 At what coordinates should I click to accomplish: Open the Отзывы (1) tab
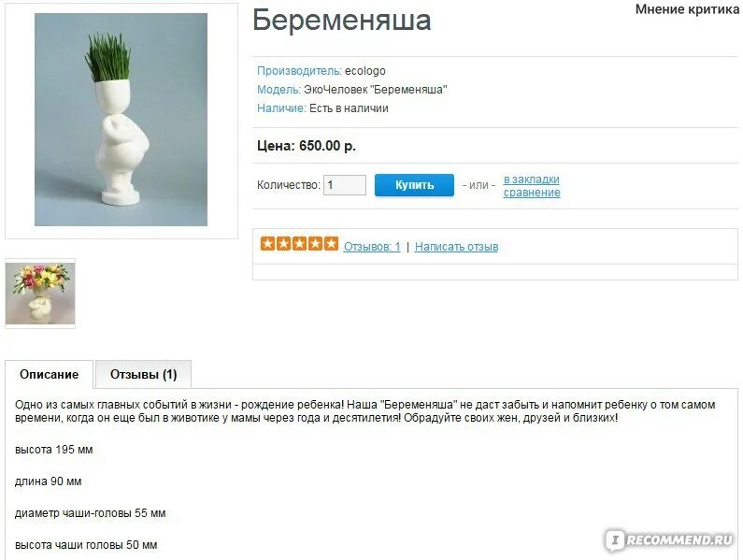point(144,374)
